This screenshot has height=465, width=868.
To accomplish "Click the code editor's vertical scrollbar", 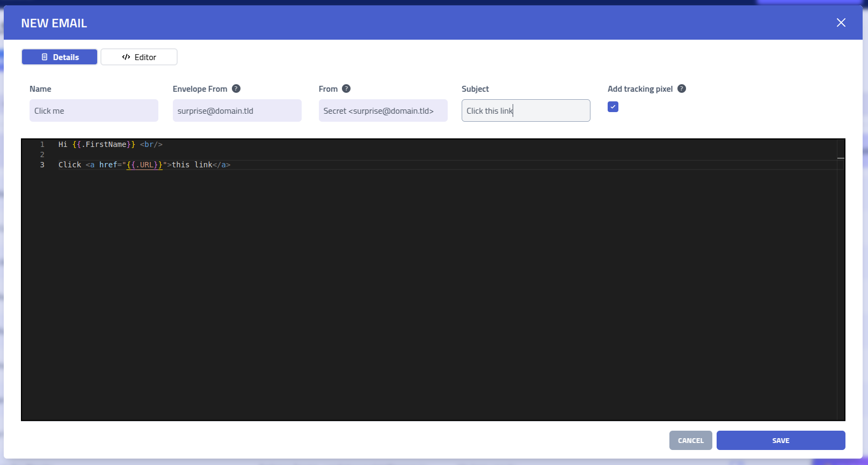I will click(x=841, y=279).
